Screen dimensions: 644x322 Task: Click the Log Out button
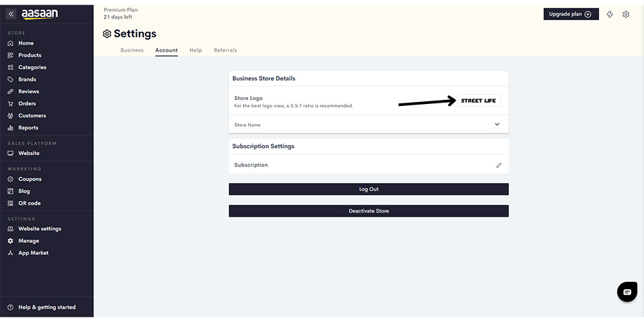pos(368,189)
